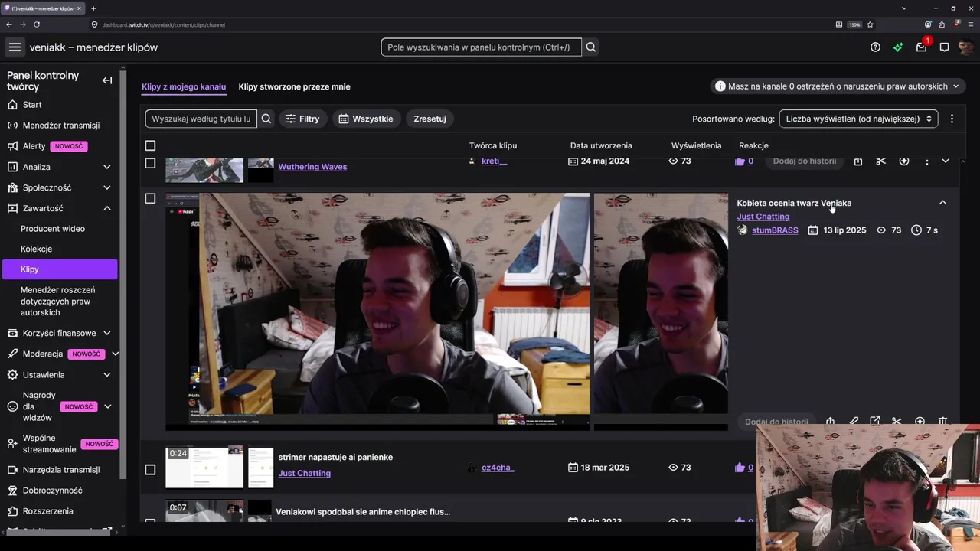Expand the Moderacja sidebar section

coord(115,354)
